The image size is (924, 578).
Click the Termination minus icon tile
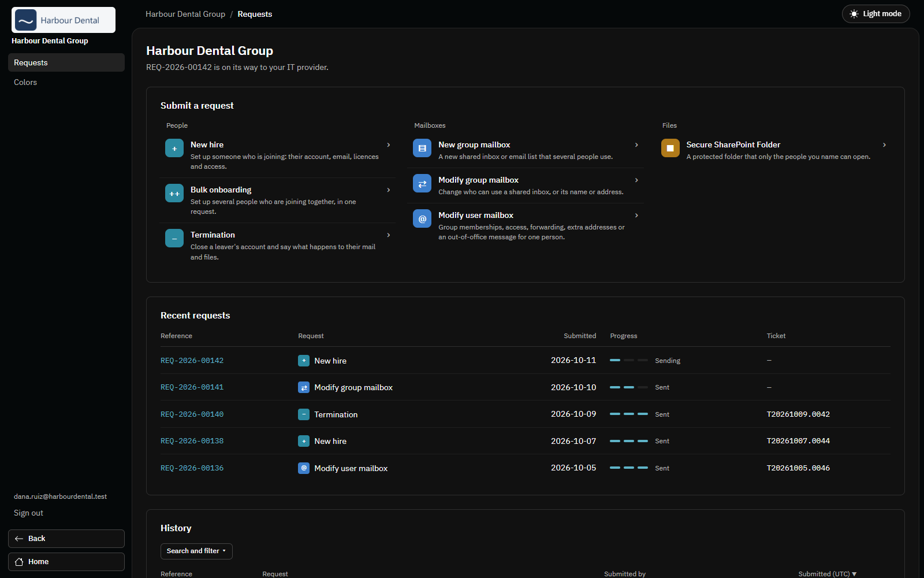174,238
